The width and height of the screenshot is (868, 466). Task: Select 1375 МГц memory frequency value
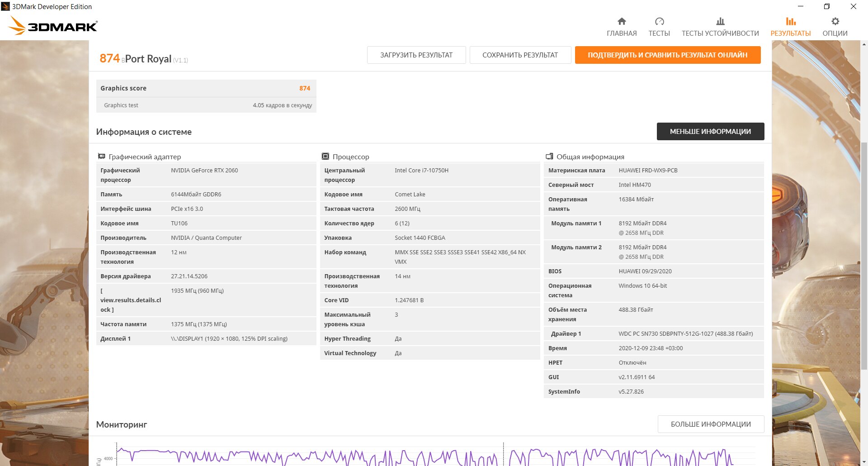tap(199, 324)
